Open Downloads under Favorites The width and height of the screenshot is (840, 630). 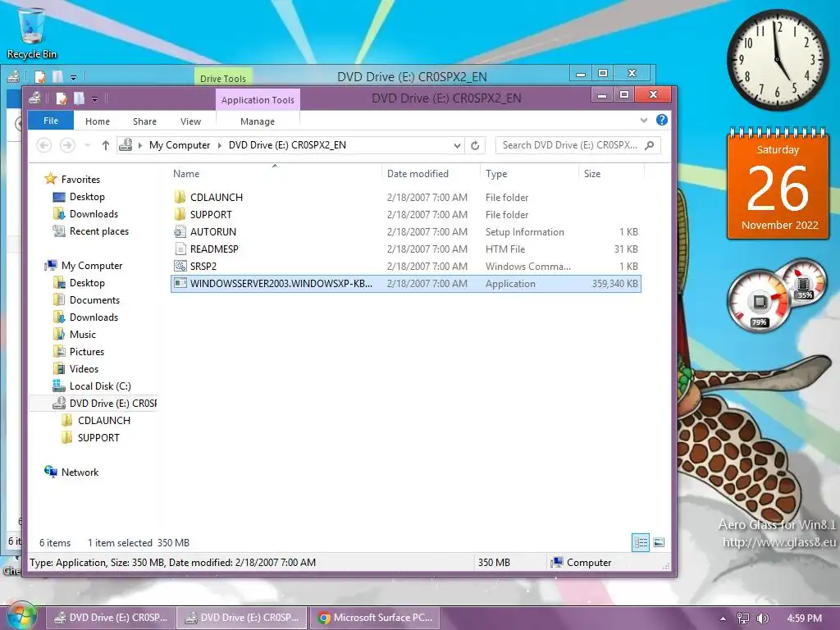tap(85, 214)
